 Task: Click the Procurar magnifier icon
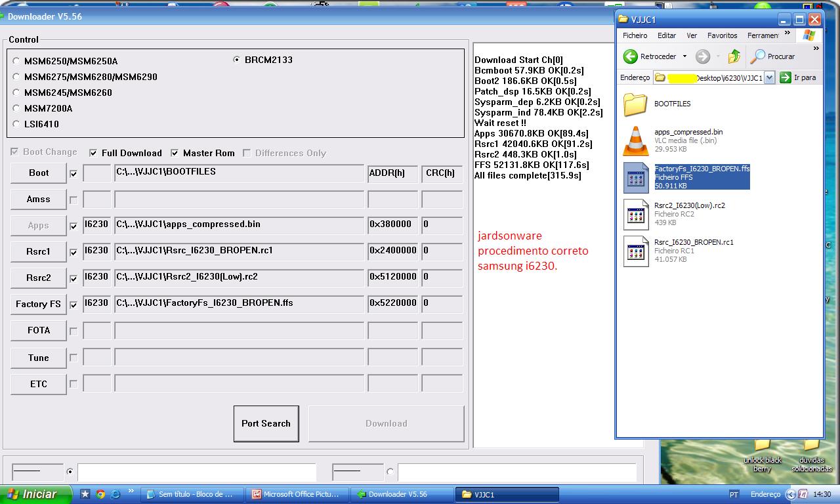pos(758,56)
